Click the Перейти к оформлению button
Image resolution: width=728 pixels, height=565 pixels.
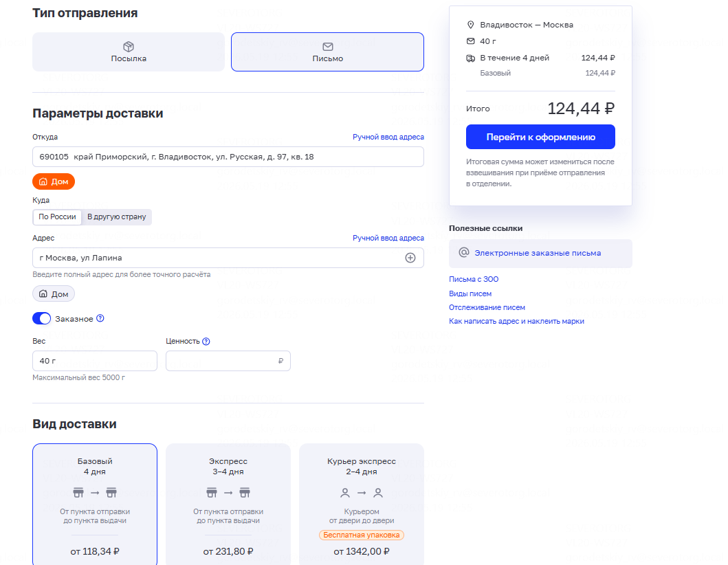[x=540, y=137]
